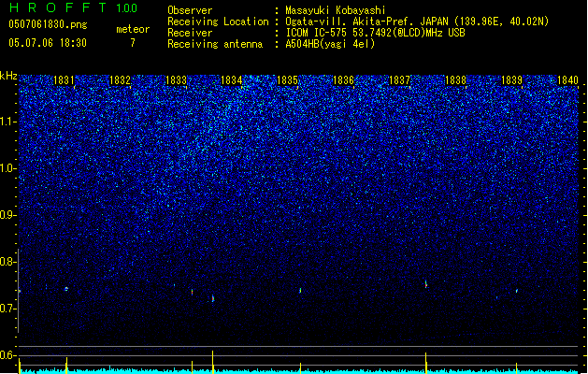Screen dimensions: 588x374
Task: Click the Receiver label
Action: [190, 33]
